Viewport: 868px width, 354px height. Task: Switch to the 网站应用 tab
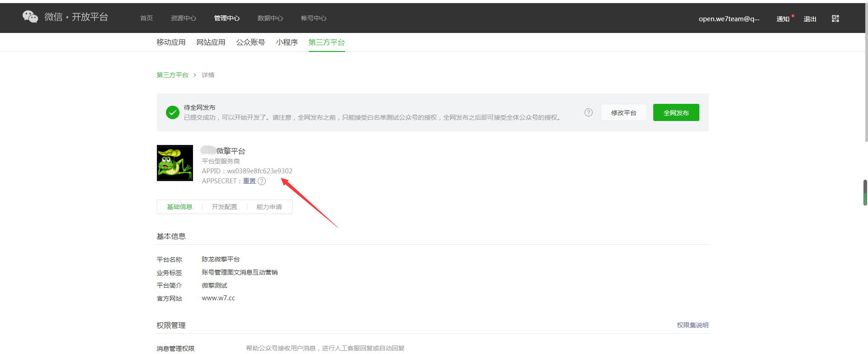[211, 42]
